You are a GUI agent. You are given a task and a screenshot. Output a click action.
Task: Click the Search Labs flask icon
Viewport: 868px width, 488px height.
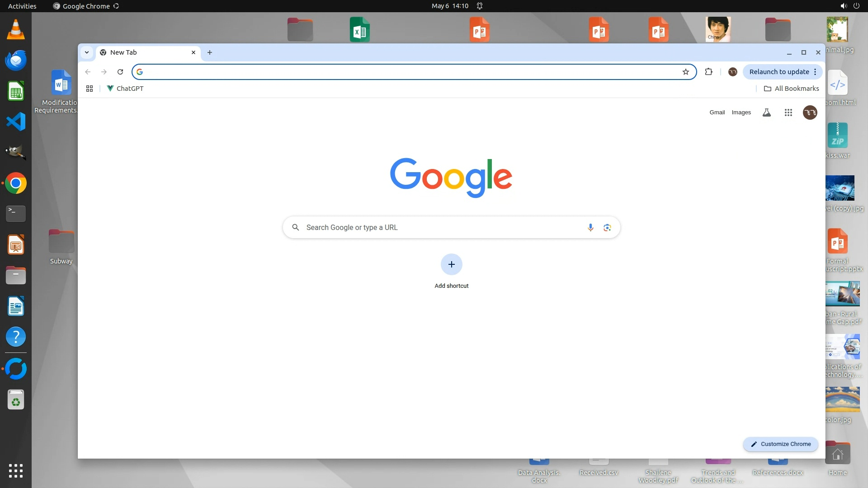pos(766,113)
